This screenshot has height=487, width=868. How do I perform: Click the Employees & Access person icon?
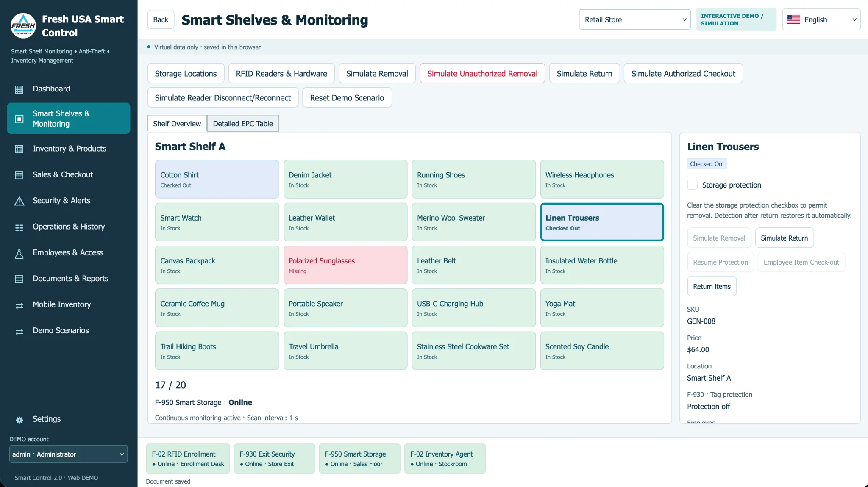point(19,254)
